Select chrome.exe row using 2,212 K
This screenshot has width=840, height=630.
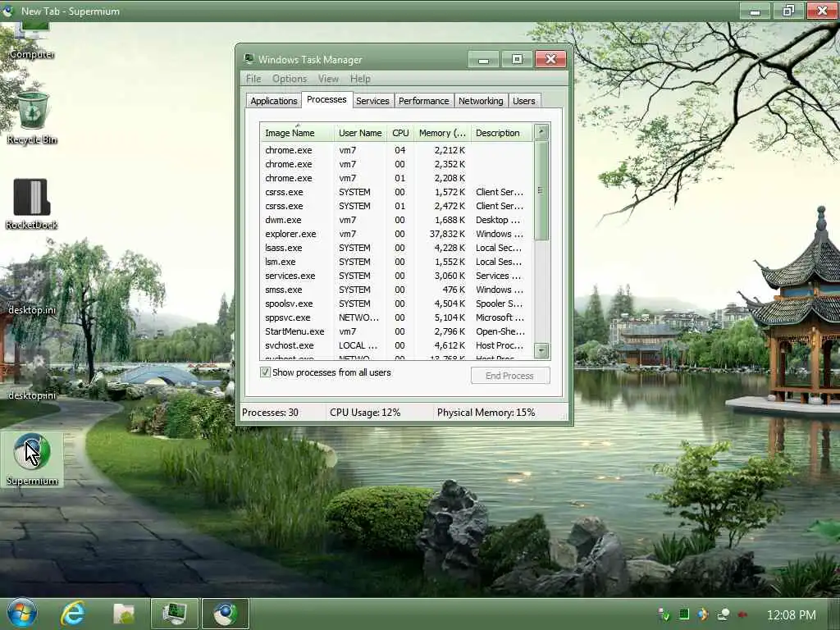pyautogui.click(x=396, y=151)
